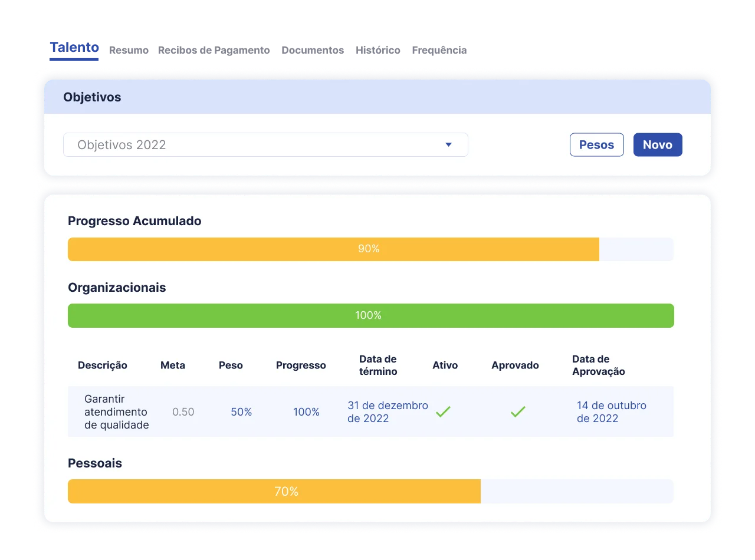Click the Descrição column header

coord(103,365)
